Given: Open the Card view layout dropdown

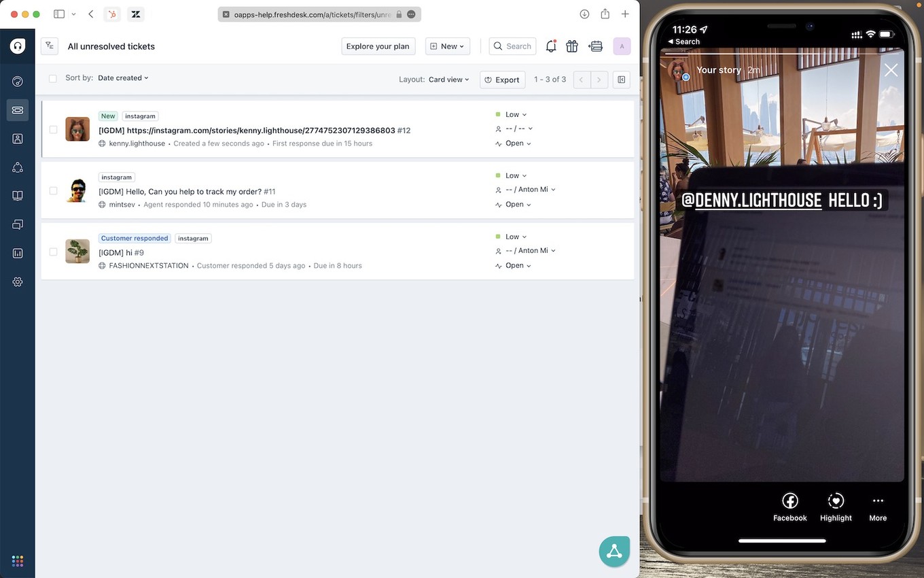Looking at the screenshot, I should coord(448,79).
